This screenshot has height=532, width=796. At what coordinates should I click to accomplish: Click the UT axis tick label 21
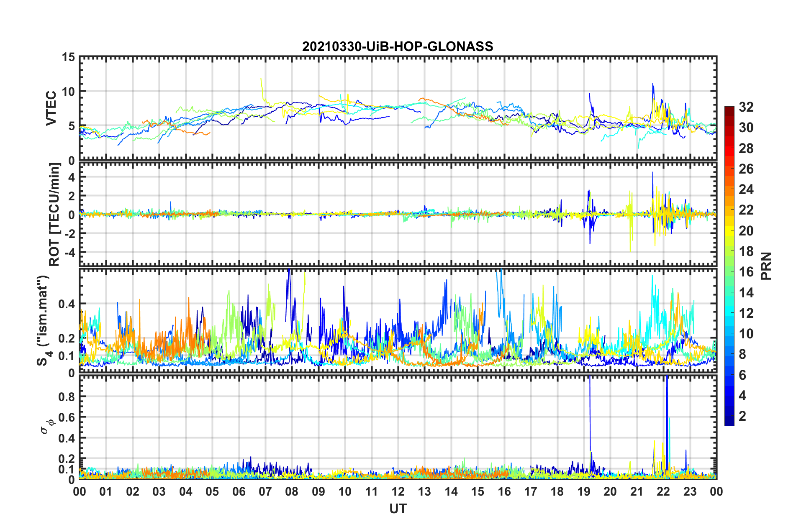click(637, 491)
